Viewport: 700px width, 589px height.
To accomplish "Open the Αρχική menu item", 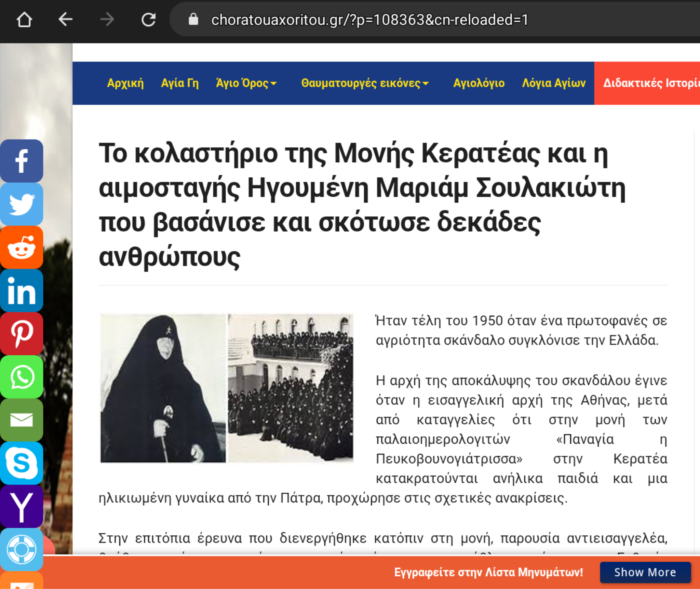I will (x=125, y=83).
